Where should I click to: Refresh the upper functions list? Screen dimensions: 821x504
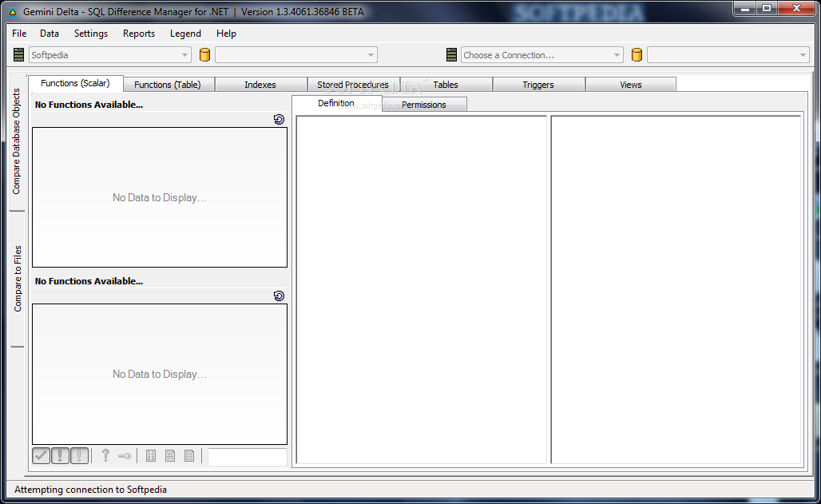pos(279,120)
